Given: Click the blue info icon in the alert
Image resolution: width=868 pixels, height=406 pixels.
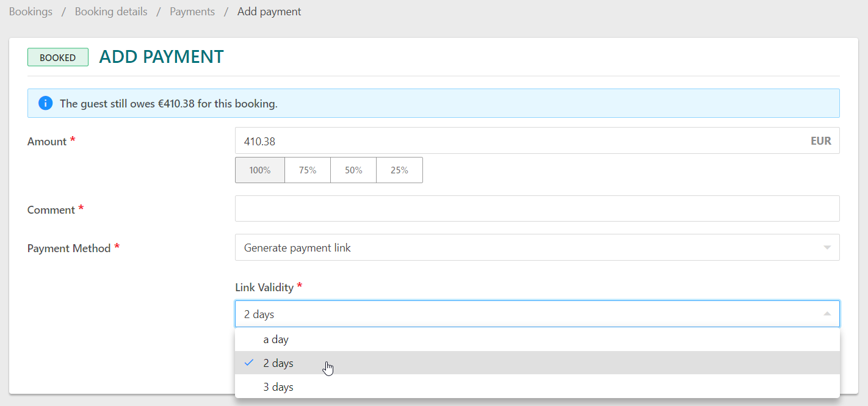Looking at the screenshot, I should click(45, 103).
